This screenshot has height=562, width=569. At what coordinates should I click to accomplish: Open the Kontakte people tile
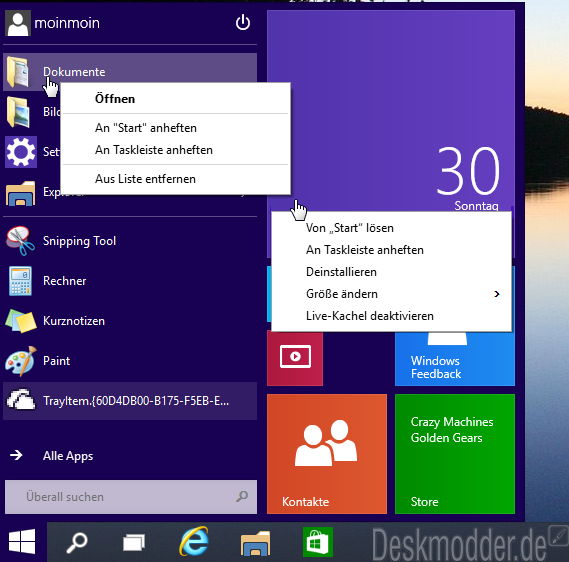327,454
